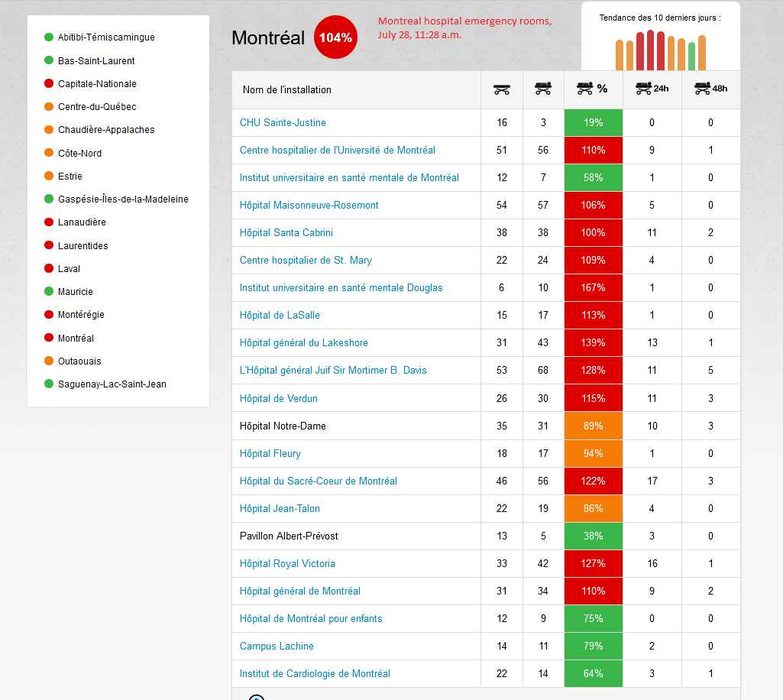
Task: Click the green dot beside Abitibi-Témiscamingue
Action: [49, 37]
